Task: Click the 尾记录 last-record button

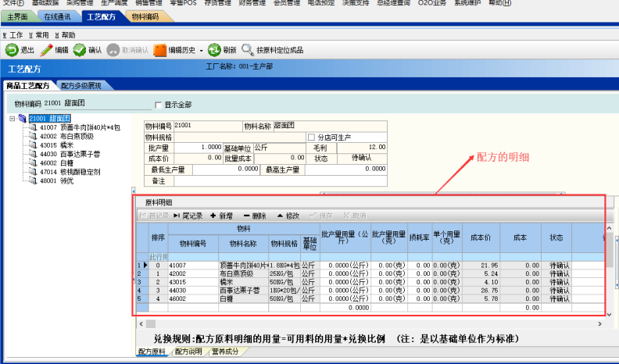Action: click(188, 216)
